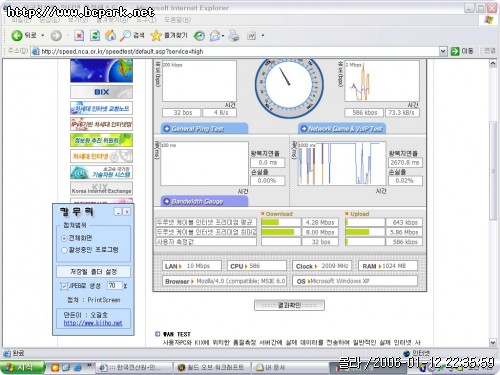Open the kithg.net link in capture tool
The width and height of the screenshot is (500, 375).
[93, 323]
